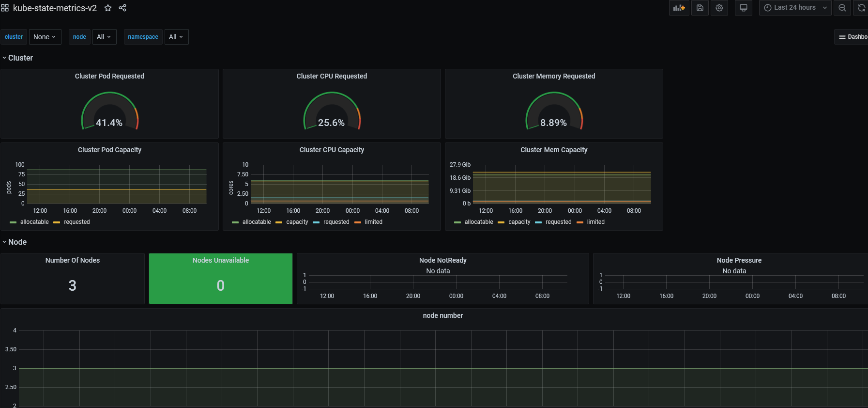
Task: Open the Dashboards links menu
Action: tap(852, 37)
